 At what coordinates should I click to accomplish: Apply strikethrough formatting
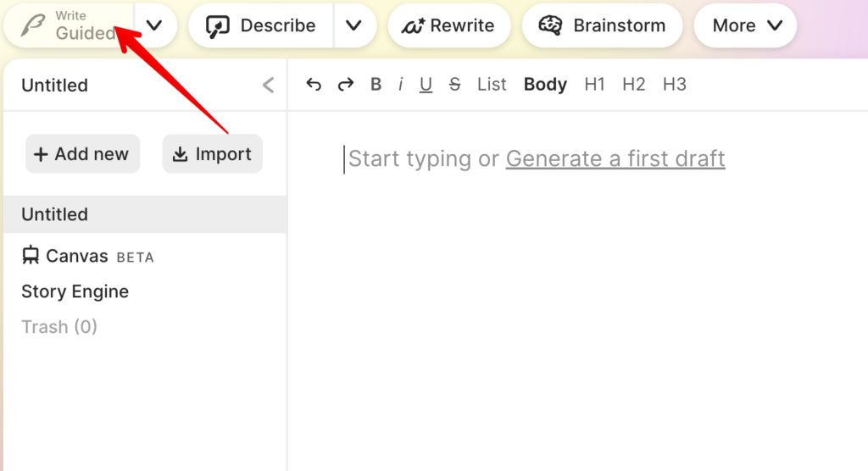(454, 85)
